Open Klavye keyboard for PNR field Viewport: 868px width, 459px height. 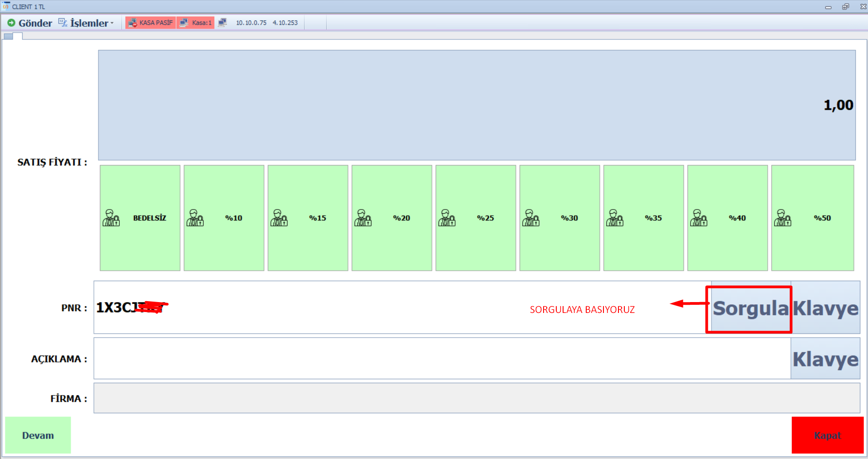(x=825, y=308)
